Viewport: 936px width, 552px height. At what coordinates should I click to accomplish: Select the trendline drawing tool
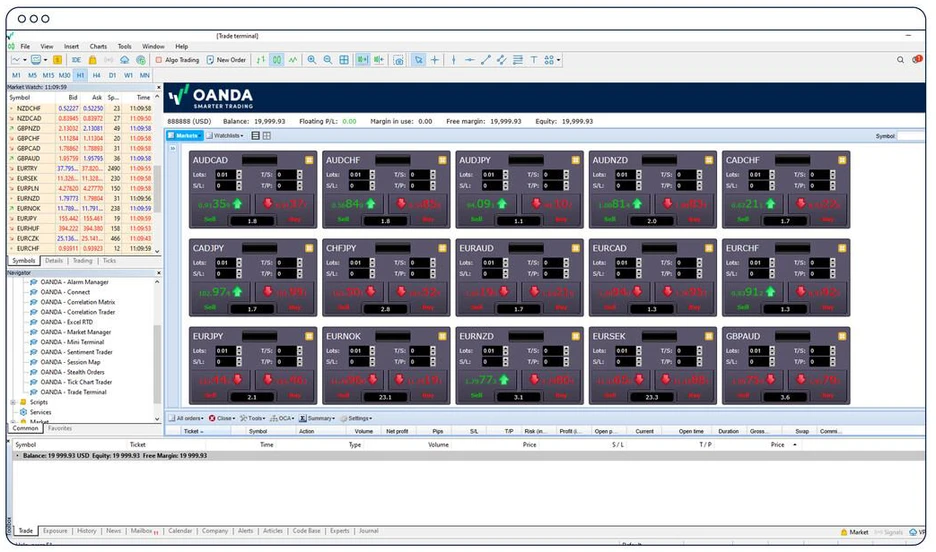[x=485, y=60]
